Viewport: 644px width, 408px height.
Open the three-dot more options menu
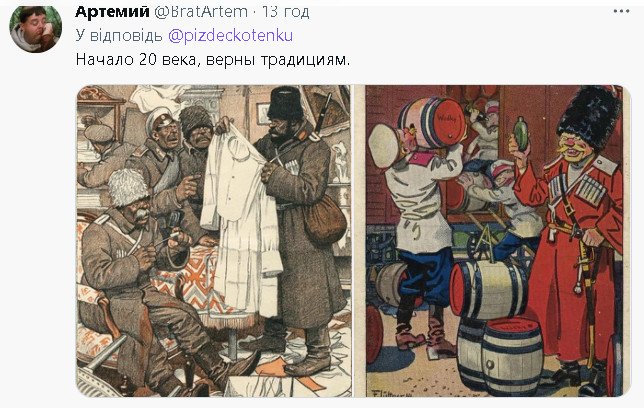621,12
